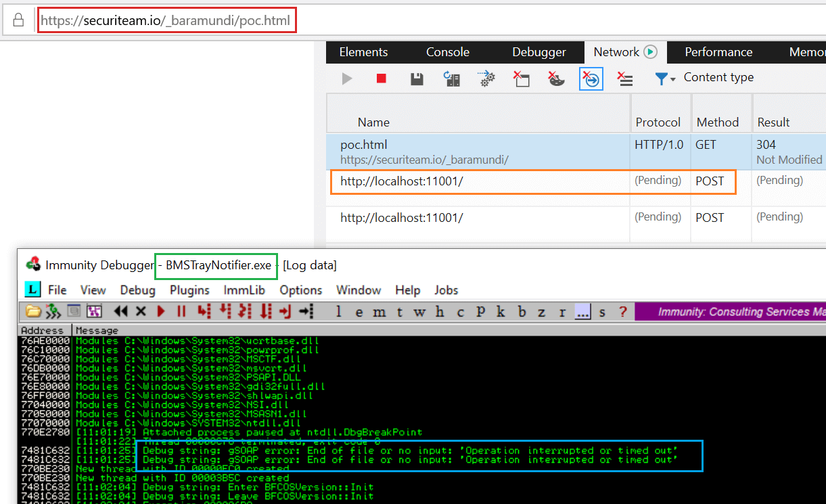826x504 pixels.
Task: Click the '...' run trace toolbar button
Action: [582, 311]
